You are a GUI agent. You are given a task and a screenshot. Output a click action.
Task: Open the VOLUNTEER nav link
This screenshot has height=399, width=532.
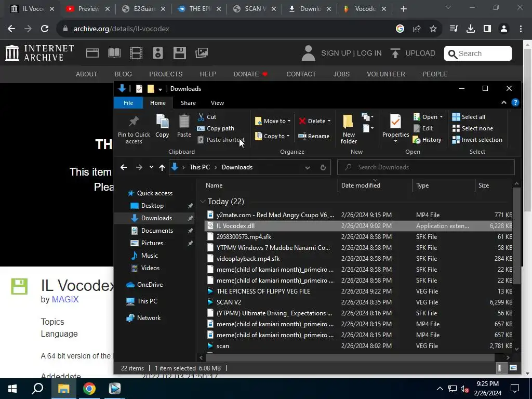(x=386, y=74)
